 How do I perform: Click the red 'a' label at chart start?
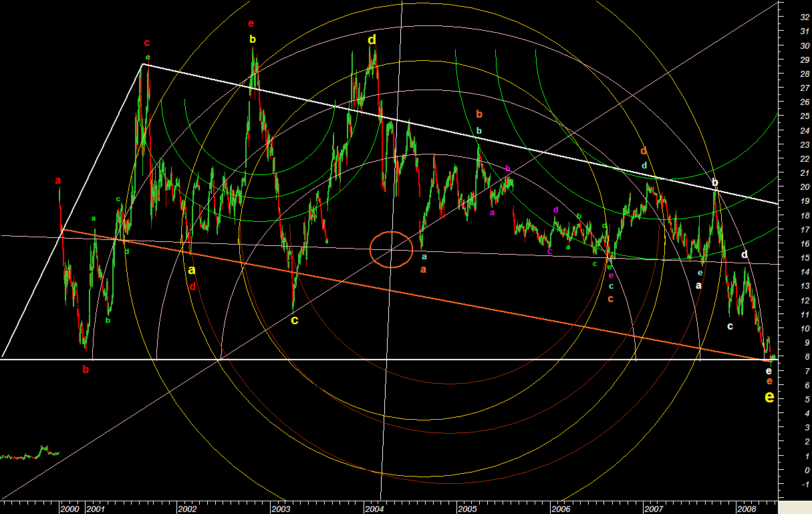tap(58, 180)
